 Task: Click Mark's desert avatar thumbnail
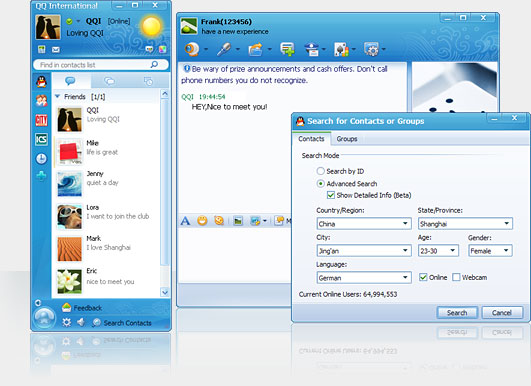point(69,249)
